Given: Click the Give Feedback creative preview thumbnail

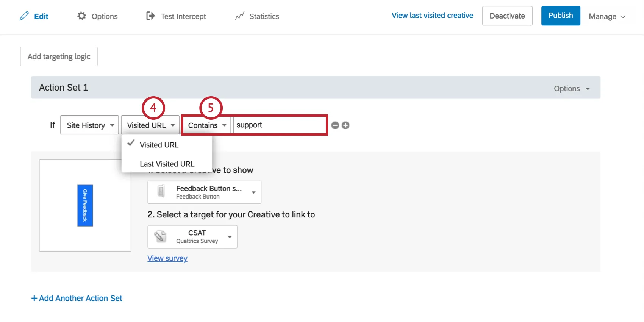Looking at the screenshot, I should (x=85, y=205).
